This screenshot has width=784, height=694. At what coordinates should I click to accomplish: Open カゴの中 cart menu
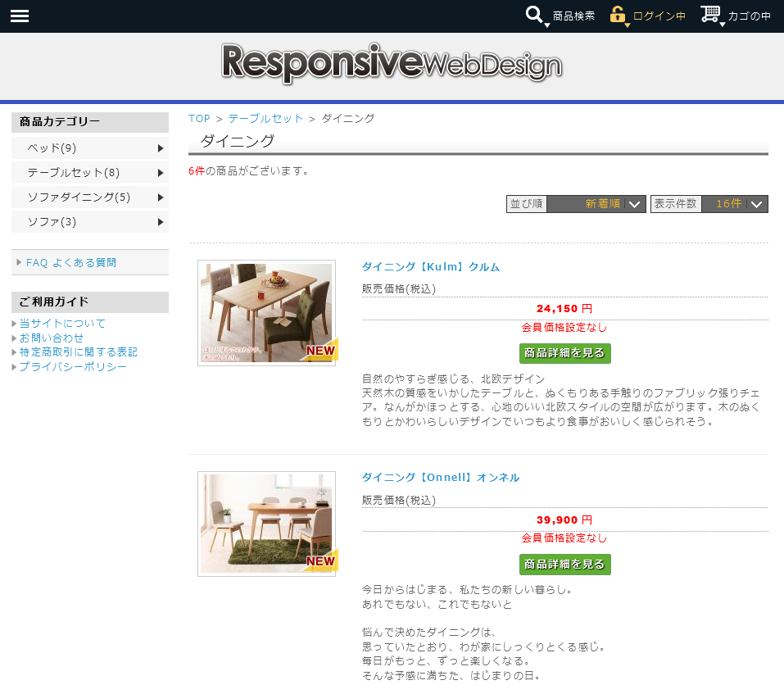[x=749, y=16]
